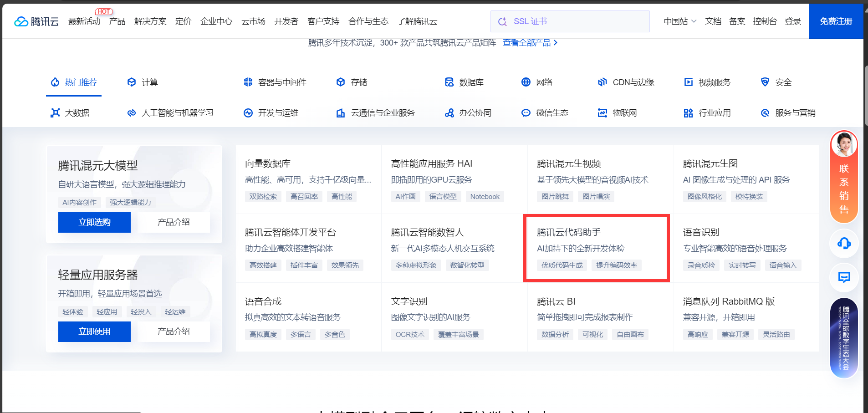This screenshot has width=868, height=413.
Task: Click the 立即选购 button
Action: pyautogui.click(x=94, y=222)
